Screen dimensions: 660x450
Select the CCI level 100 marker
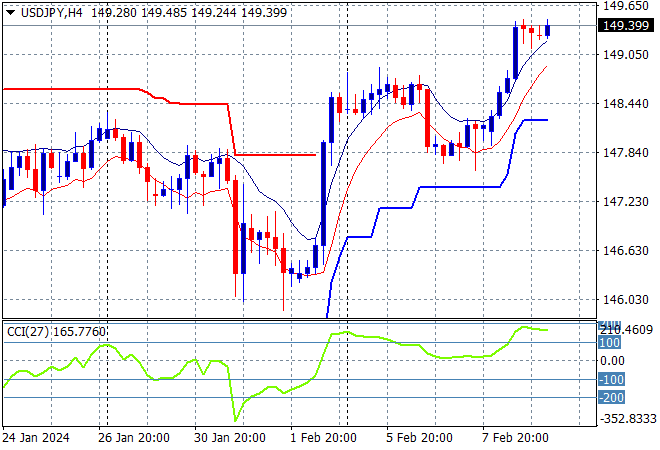pos(610,343)
